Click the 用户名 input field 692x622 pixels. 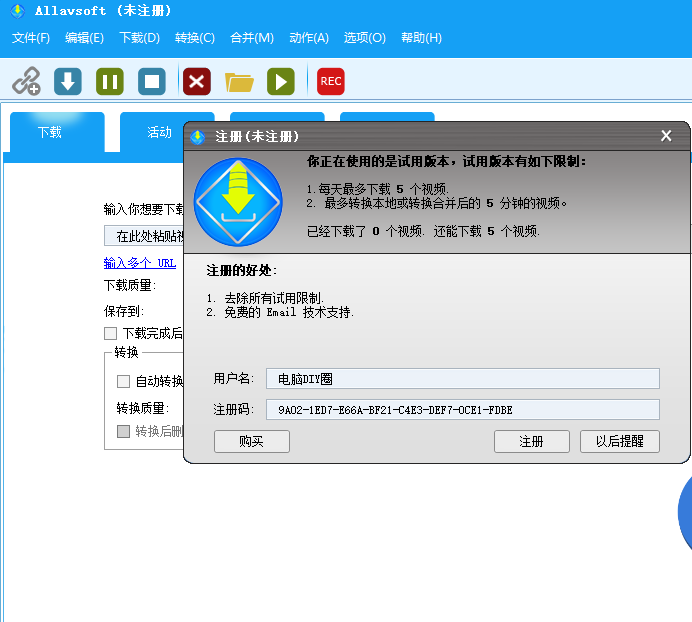click(463, 379)
